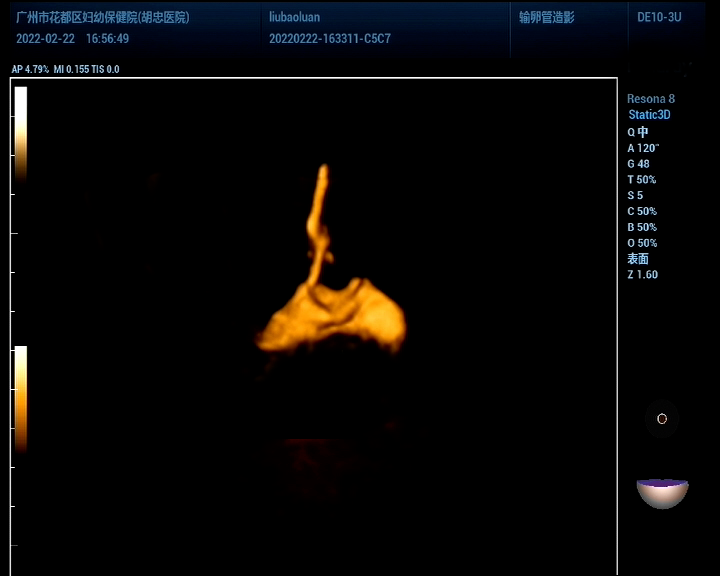Click the Static3D mode label
This screenshot has height=576, width=720.
649,115
